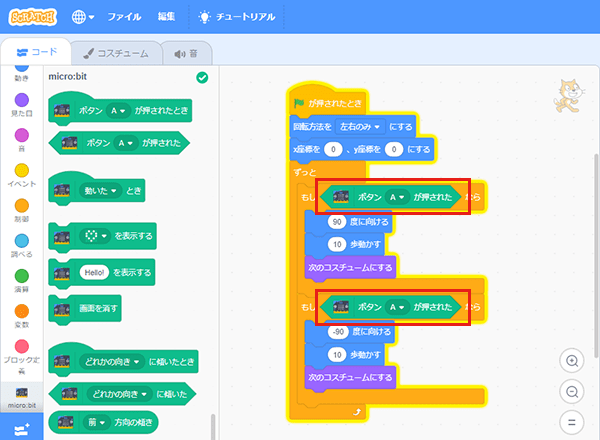Click the Hello! text input field

coord(94,272)
